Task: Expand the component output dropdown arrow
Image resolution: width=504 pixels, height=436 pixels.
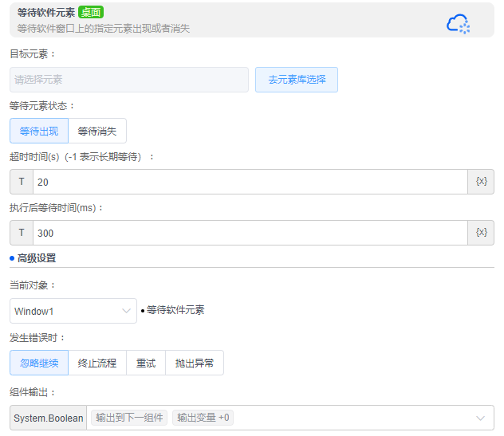Action: [480, 418]
